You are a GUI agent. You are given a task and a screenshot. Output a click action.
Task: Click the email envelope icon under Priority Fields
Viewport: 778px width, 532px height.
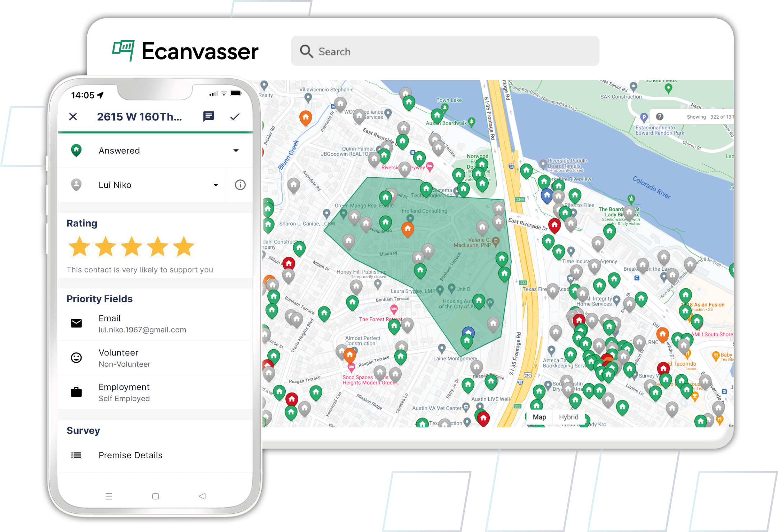[x=77, y=322]
